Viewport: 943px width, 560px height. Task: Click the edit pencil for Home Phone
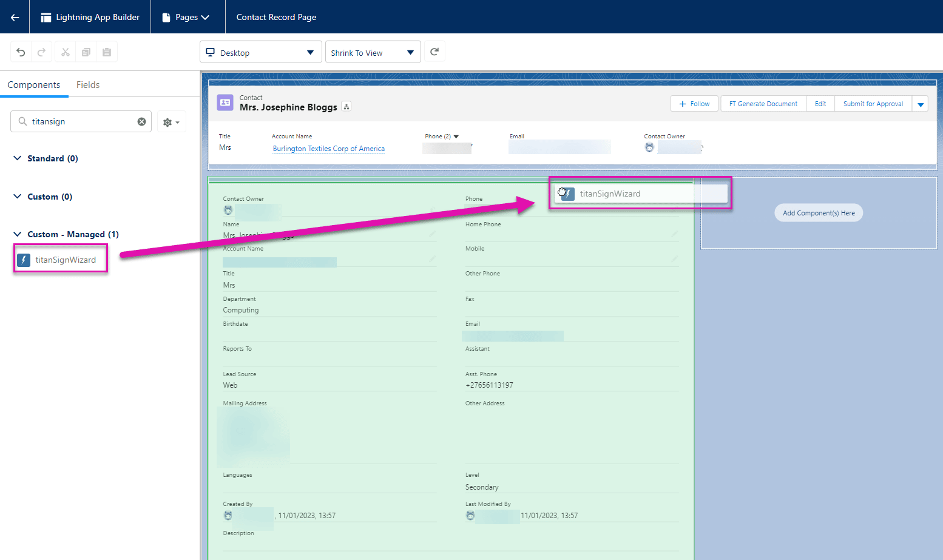674,234
